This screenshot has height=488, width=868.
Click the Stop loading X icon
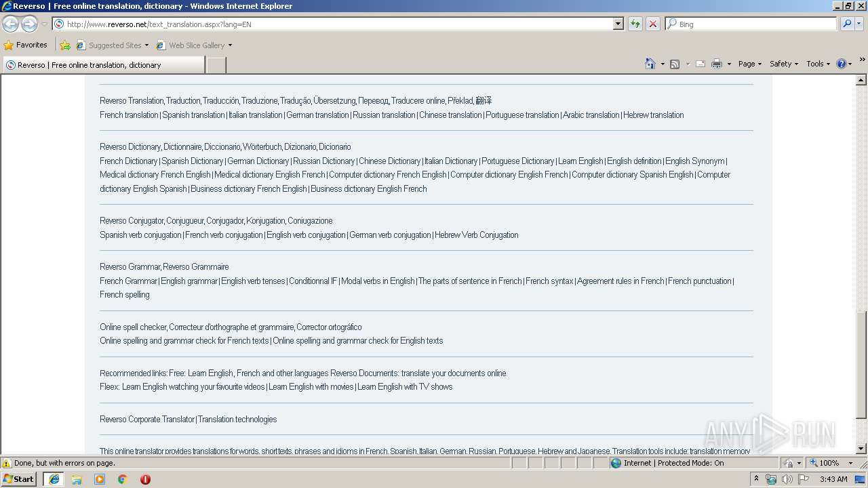[x=653, y=24]
